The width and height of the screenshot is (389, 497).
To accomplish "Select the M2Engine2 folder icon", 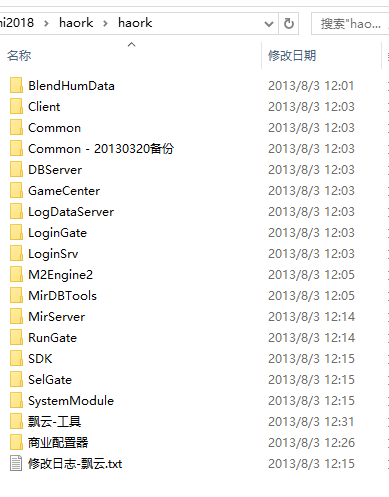I will [x=16, y=274].
